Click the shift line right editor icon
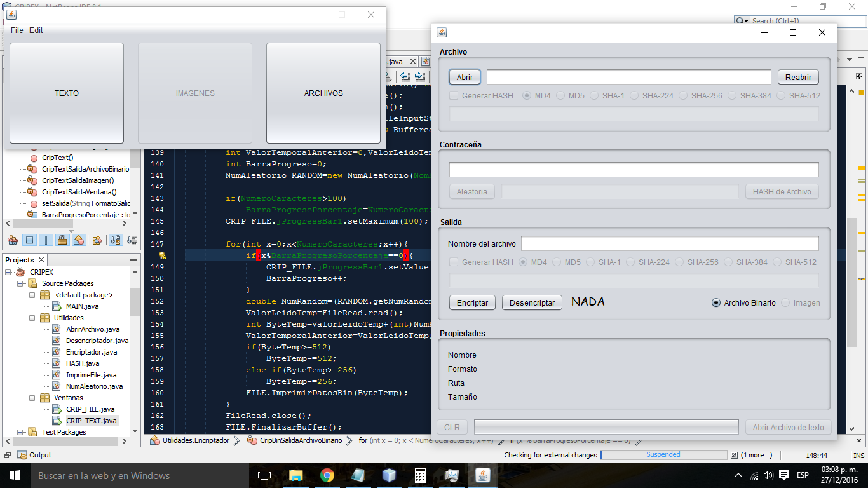This screenshot has height=488, width=868. pos(421,78)
